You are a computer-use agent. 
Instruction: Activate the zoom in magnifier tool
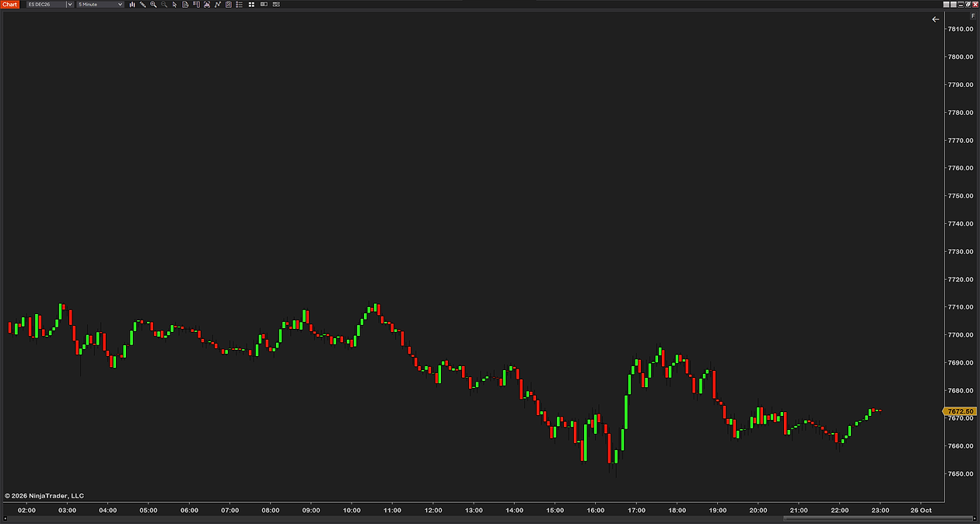click(x=153, y=5)
